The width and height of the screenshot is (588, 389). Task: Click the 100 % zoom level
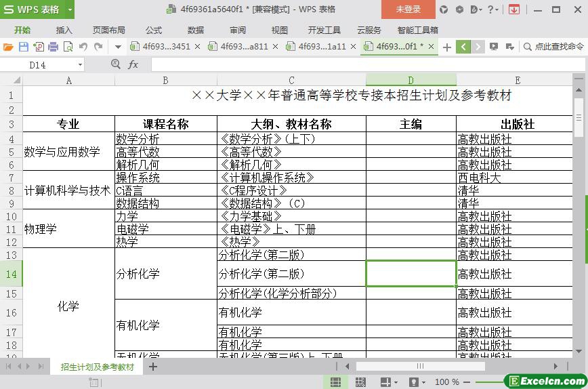click(446, 382)
